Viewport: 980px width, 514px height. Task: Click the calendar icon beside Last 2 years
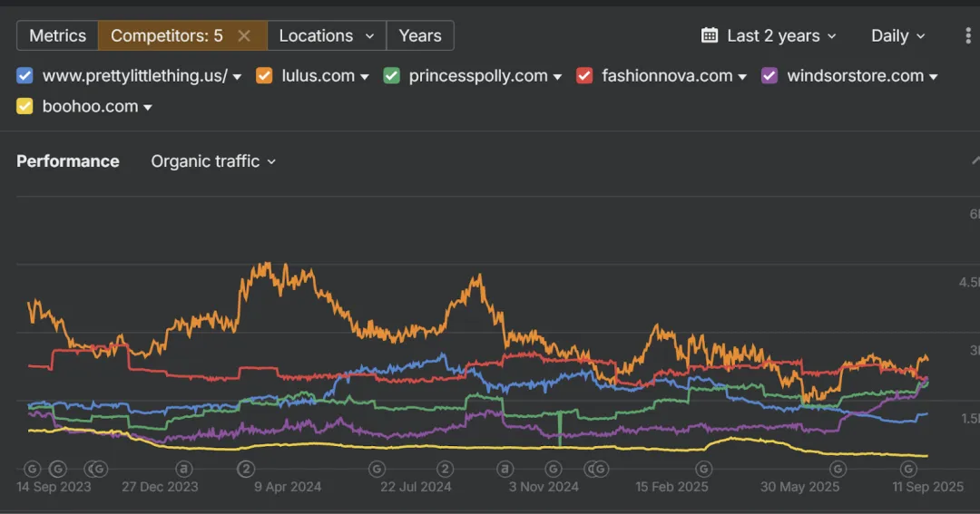(710, 35)
